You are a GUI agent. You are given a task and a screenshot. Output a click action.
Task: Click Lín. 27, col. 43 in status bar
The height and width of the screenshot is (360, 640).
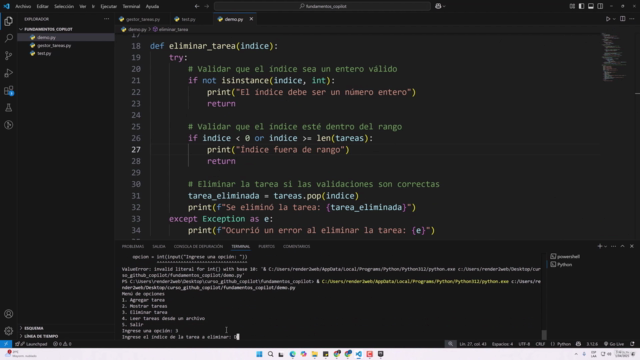(473, 344)
